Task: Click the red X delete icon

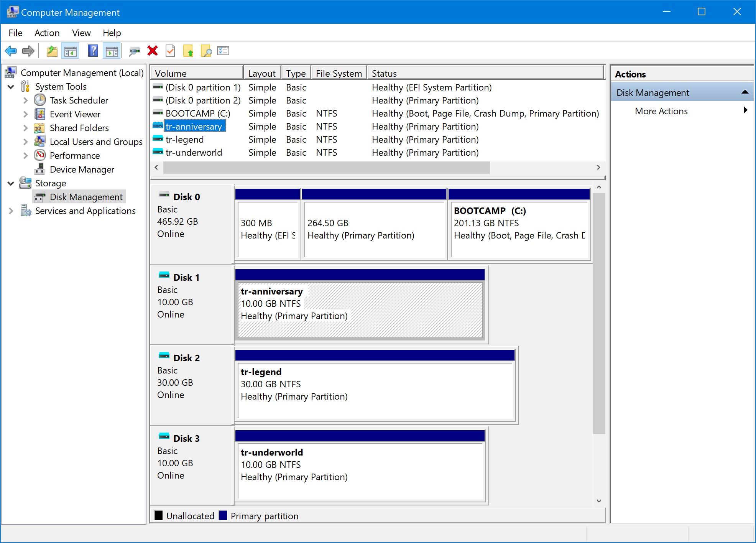Action: [x=153, y=51]
